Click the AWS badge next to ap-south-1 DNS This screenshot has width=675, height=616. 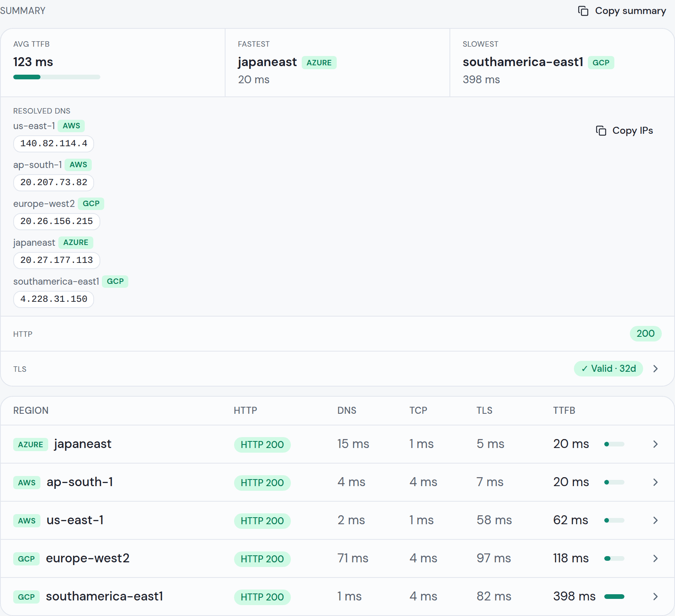78,165
